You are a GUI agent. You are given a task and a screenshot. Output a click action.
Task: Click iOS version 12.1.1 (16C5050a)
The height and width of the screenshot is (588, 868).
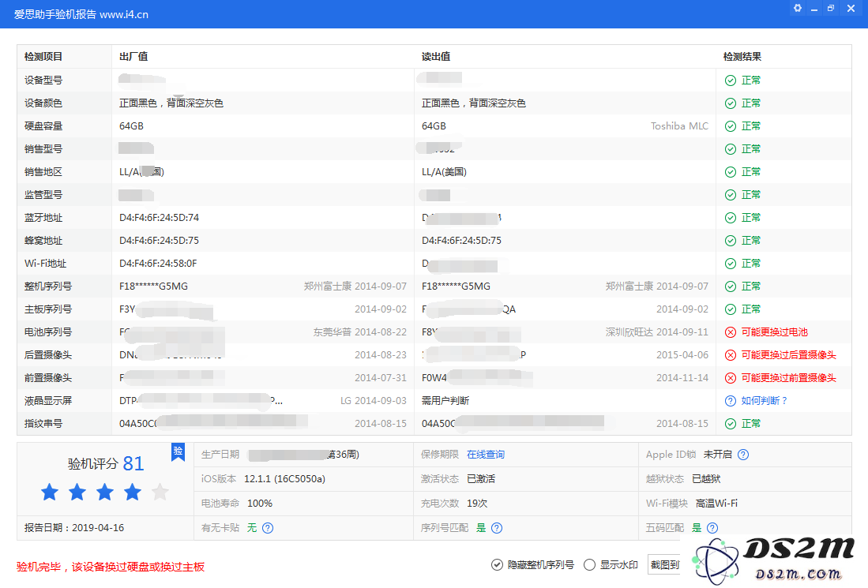[284, 479]
